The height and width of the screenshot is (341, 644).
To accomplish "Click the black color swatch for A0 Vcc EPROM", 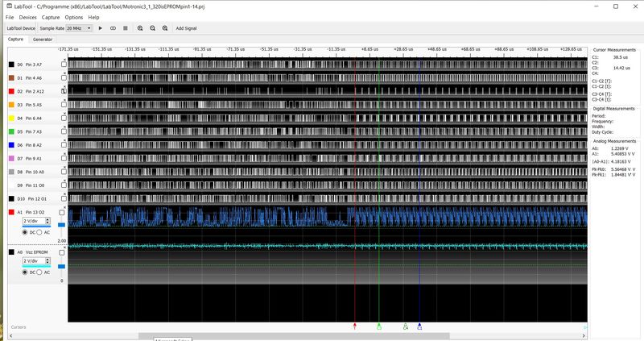I will click(11, 252).
